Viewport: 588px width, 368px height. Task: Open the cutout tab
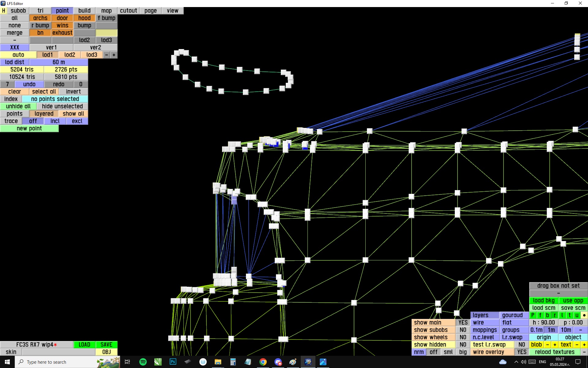click(x=128, y=10)
